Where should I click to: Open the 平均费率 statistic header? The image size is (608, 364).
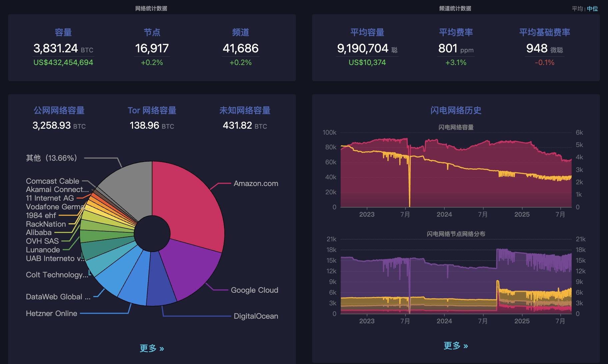(x=456, y=32)
